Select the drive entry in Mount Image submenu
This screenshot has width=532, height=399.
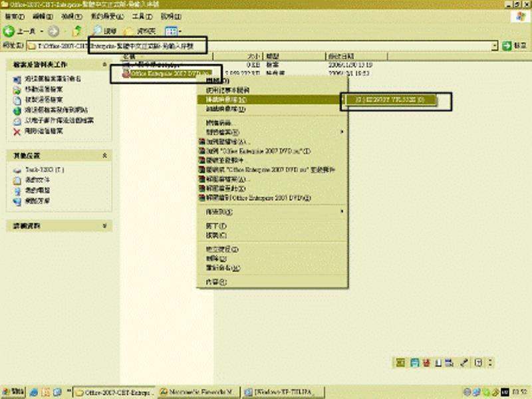pyautogui.click(x=390, y=100)
